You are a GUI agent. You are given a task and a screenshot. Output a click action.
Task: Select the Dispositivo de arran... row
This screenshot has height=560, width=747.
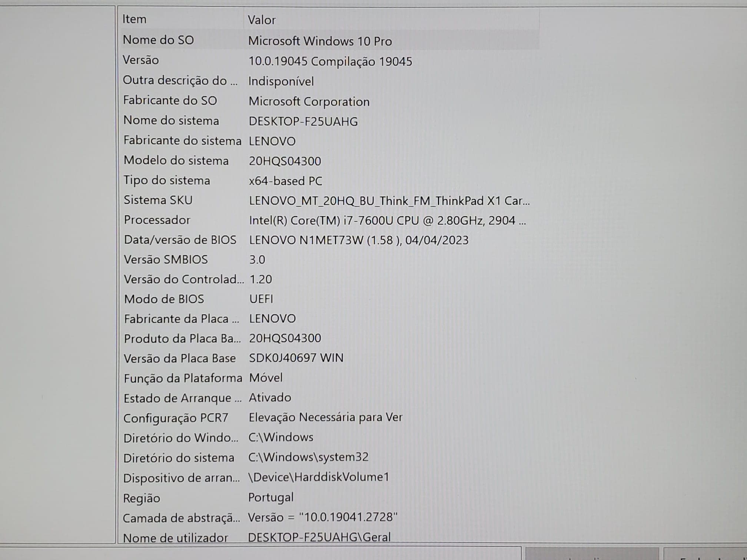tap(329, 478)
